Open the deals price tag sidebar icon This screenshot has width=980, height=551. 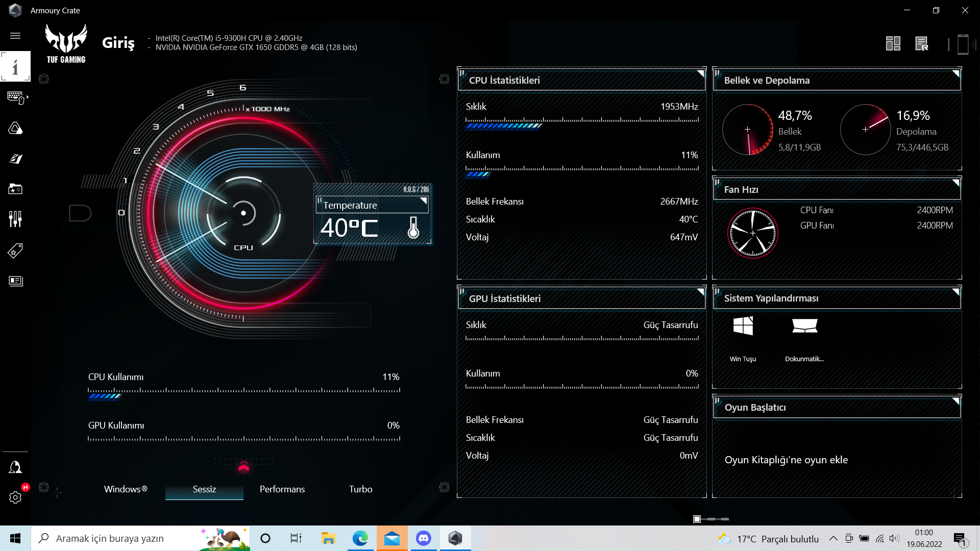(x=15, y=251)
